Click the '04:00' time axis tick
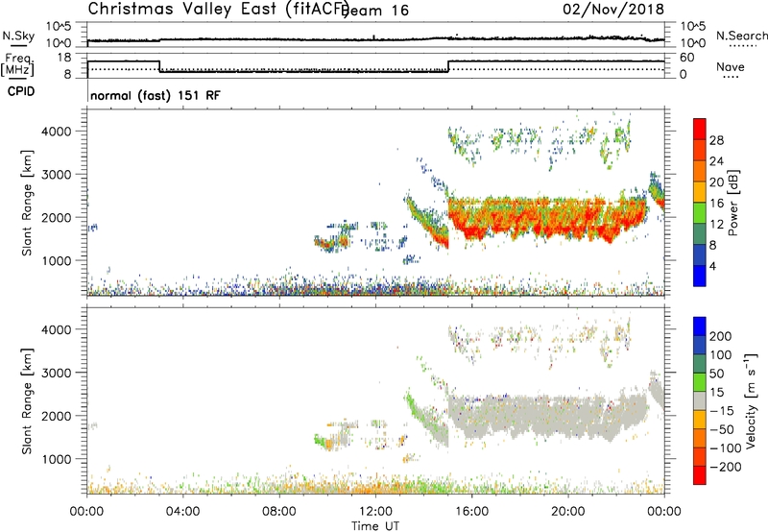768x532 pixels. point(183,512)
